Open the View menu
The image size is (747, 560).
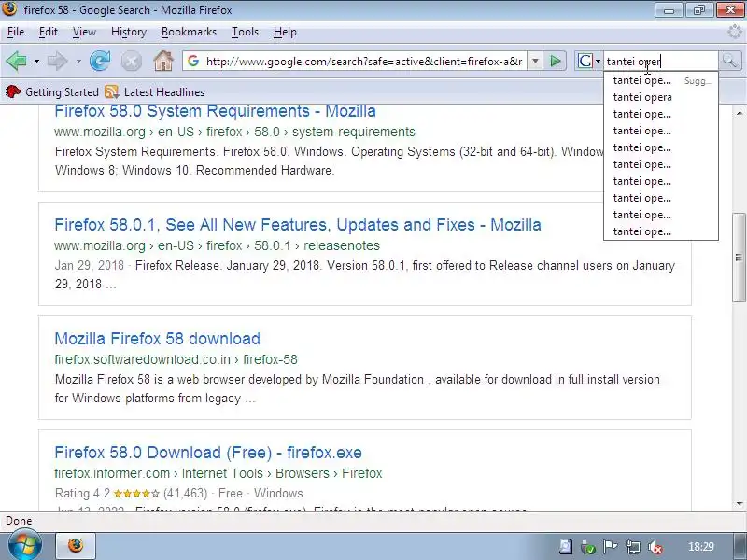click(84, 32)
